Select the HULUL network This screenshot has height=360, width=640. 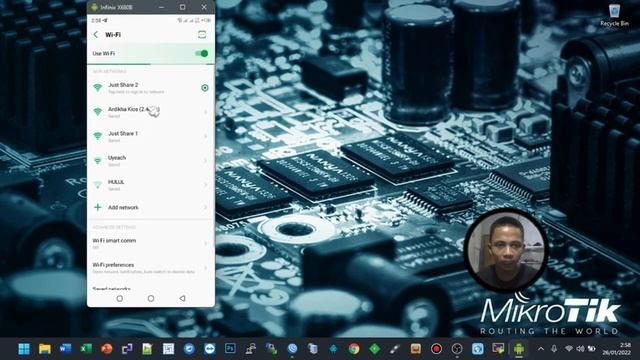151,184
